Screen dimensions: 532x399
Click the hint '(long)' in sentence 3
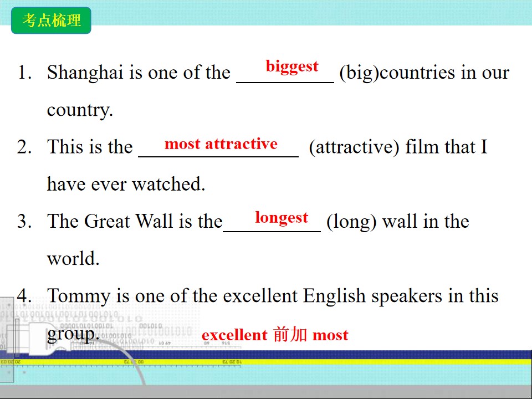(x=351, y=222)
